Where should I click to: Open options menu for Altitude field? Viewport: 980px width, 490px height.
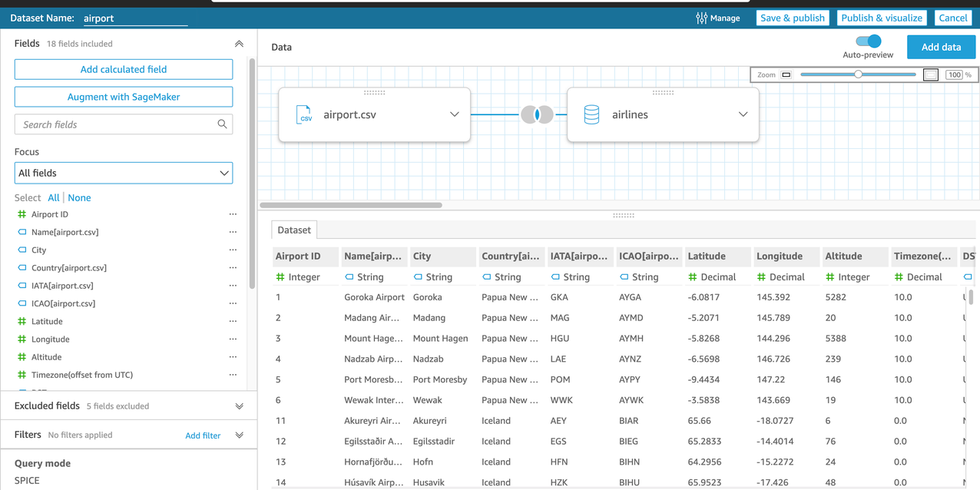click(233, 357)
